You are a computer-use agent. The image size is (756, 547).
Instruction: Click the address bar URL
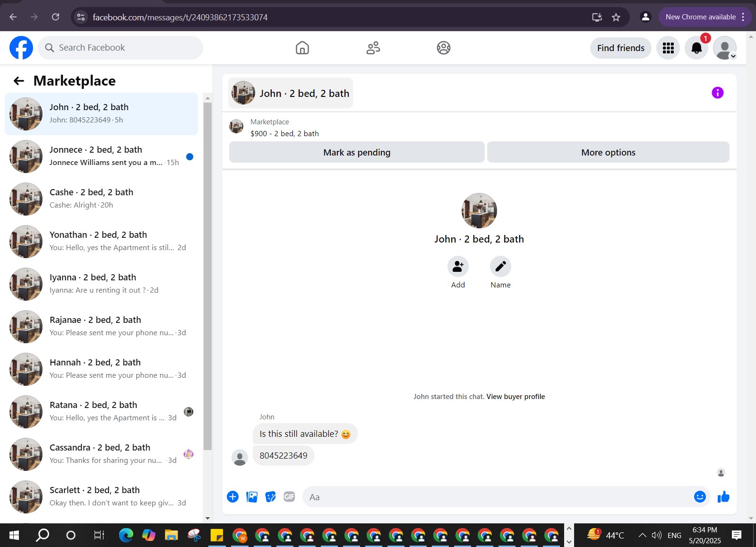180,17
